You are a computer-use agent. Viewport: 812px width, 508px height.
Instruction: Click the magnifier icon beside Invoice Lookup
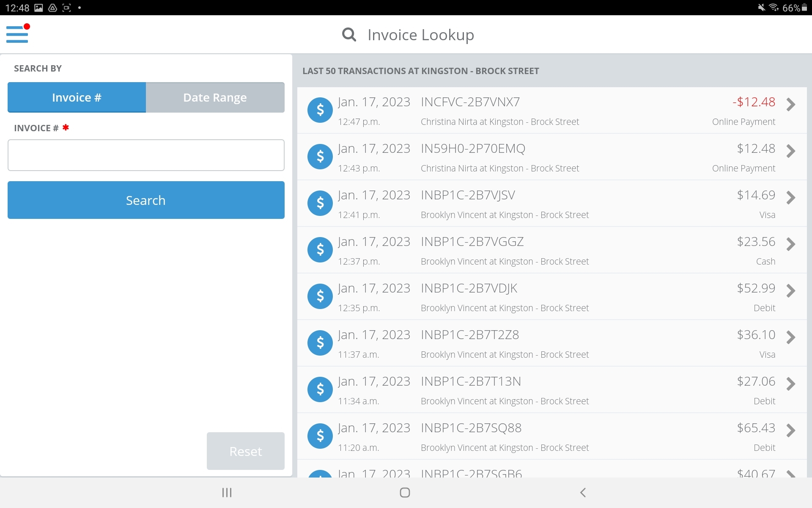(349, 34)
